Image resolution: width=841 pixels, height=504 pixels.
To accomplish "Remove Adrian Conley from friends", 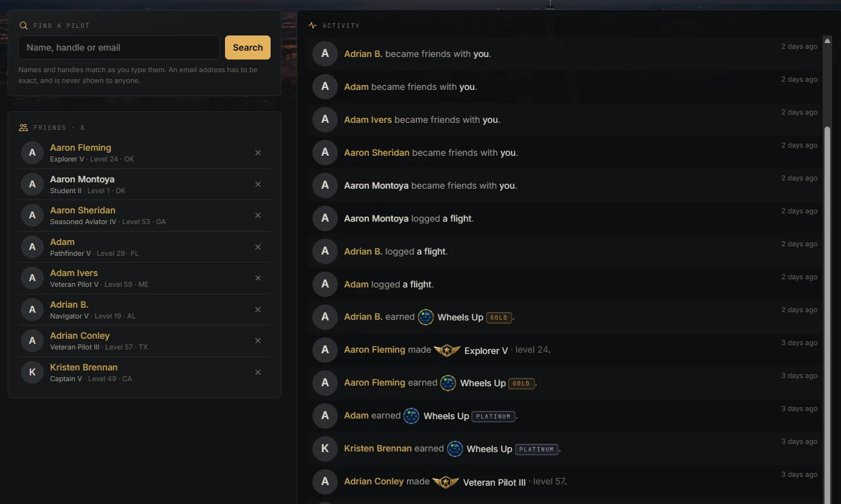I will coord(258,341).
